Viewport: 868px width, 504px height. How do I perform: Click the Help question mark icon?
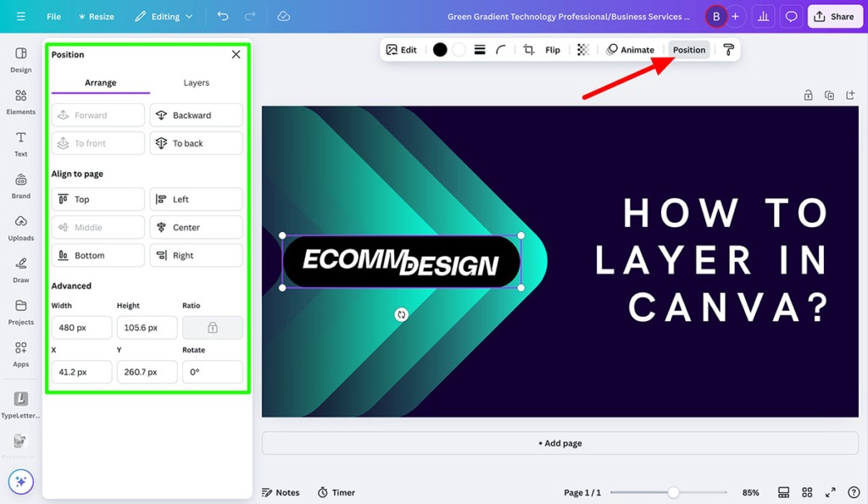tap(854, 491)
